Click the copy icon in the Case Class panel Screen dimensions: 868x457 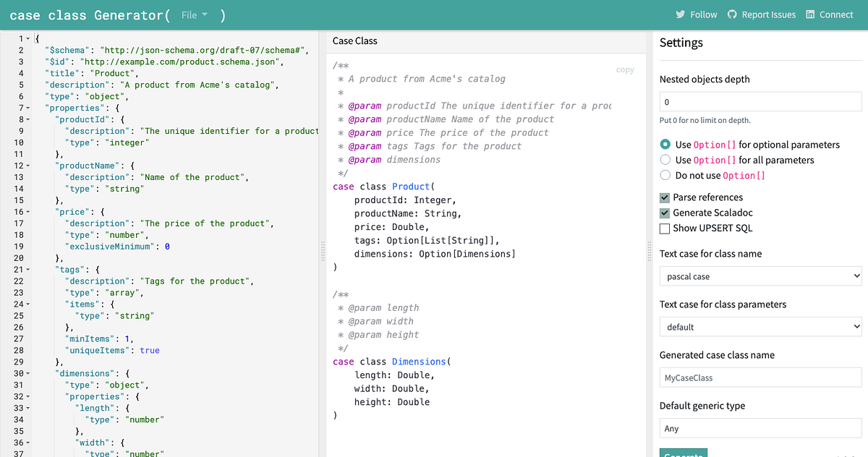point(624,69)
